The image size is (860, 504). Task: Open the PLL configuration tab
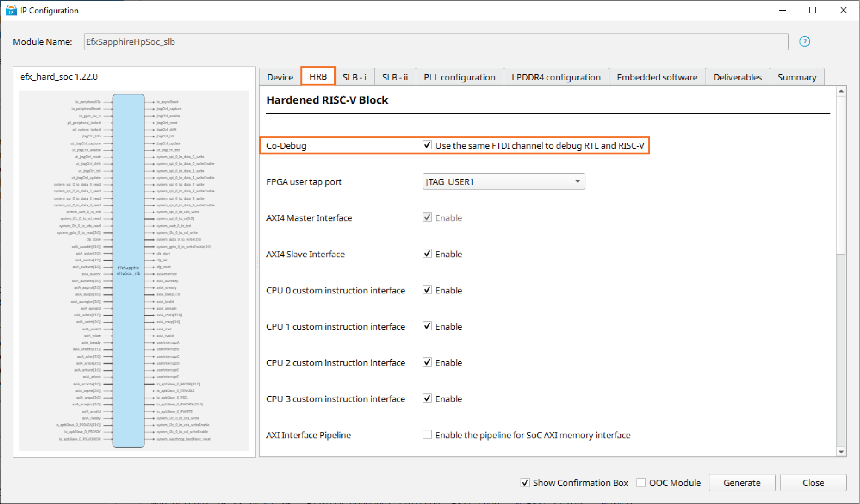point(459,77)
